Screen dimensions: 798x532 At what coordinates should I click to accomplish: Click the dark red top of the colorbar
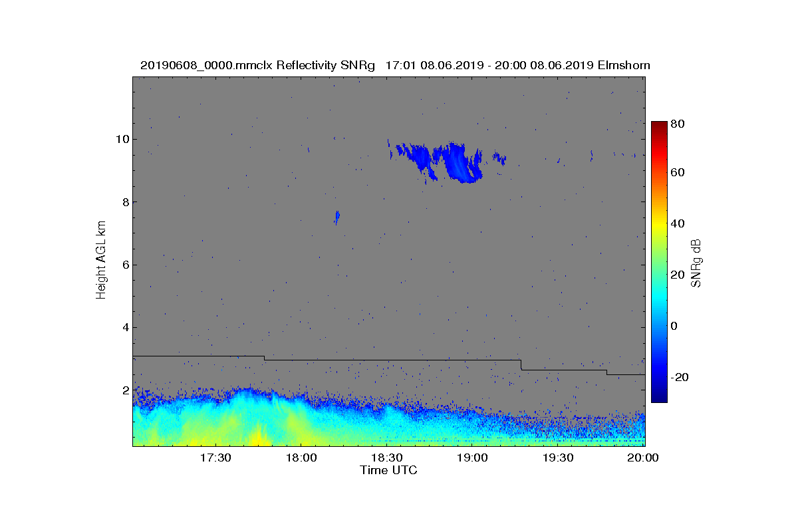point(659,126)
